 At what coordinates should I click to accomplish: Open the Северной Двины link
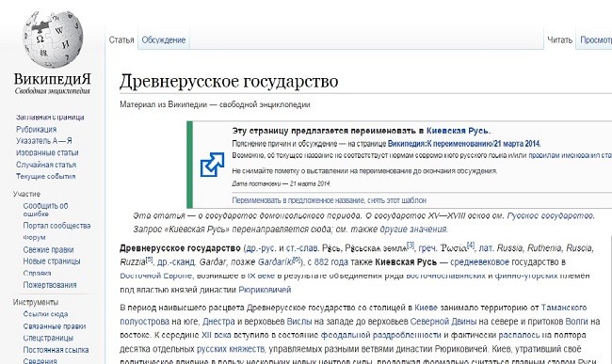click(443, 322)
